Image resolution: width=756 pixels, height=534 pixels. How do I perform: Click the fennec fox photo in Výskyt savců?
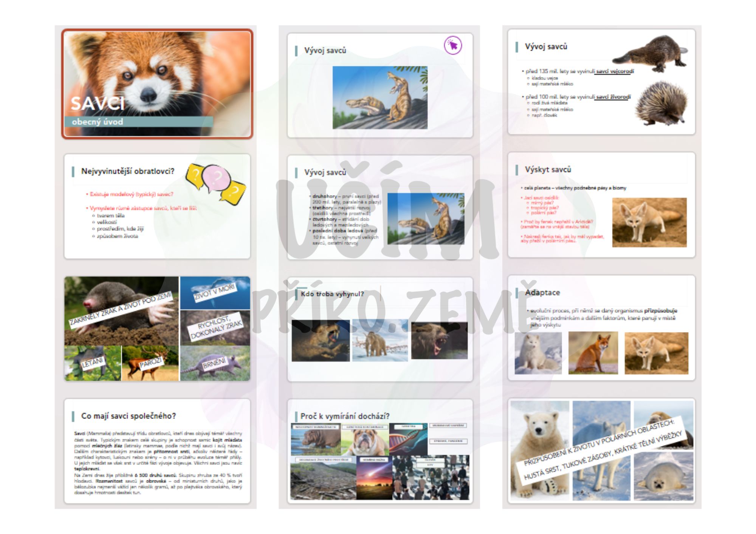click(x=649, y=222)
